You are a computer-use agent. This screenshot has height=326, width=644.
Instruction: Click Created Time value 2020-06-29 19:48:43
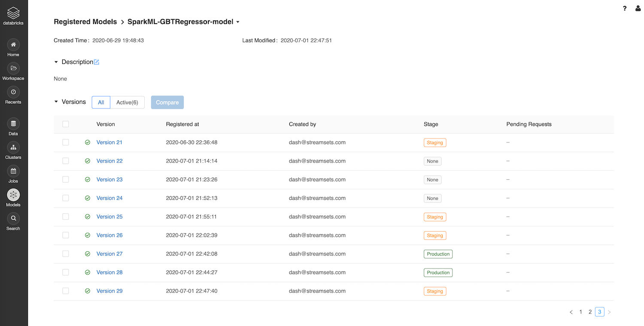118,40
